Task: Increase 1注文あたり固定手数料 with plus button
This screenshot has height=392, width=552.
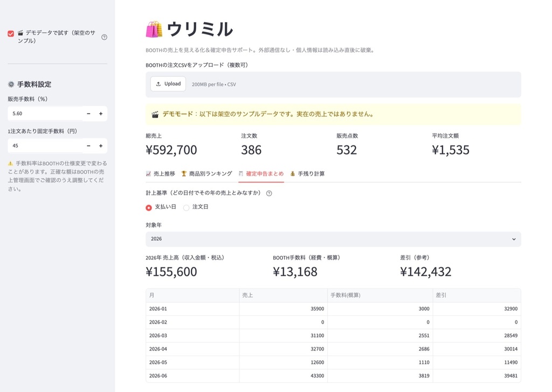Action: tap(101, 145)
